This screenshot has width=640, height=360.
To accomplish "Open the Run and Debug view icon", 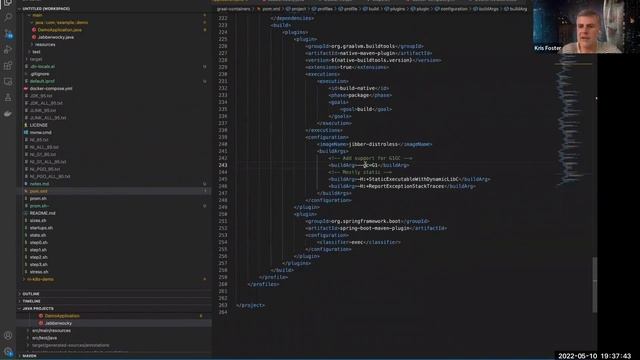I will coord(8,50).
